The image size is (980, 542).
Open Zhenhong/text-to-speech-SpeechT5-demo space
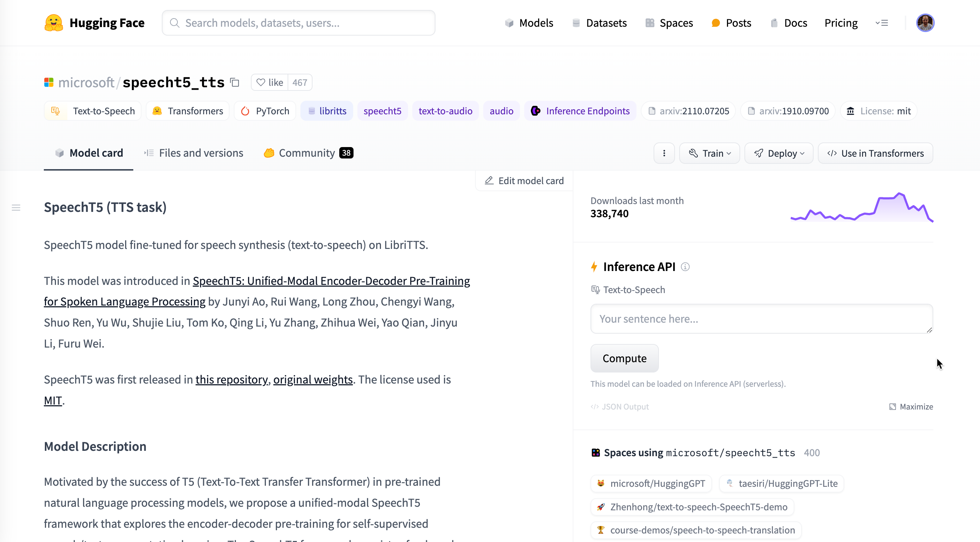point(692,507)
